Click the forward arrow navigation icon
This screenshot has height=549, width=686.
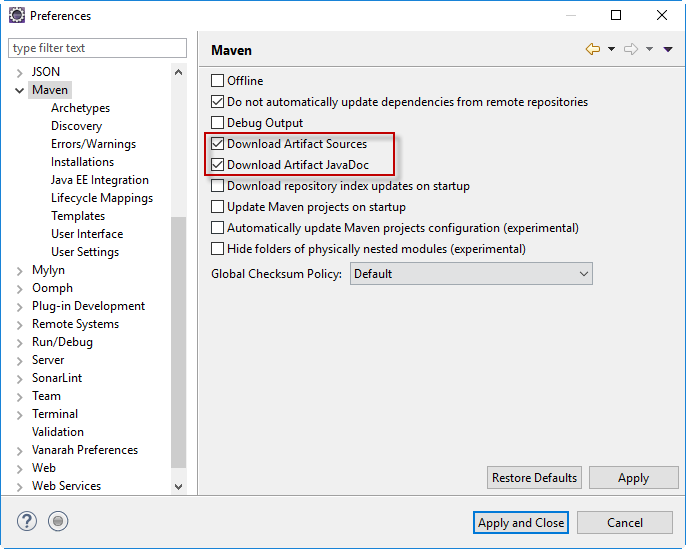pyautogui.click(x=631, y=49)
